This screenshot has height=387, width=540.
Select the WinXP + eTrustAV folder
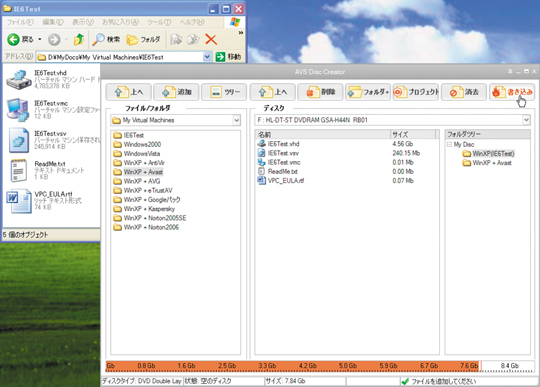pyautogui.click(x=143, y=190)
